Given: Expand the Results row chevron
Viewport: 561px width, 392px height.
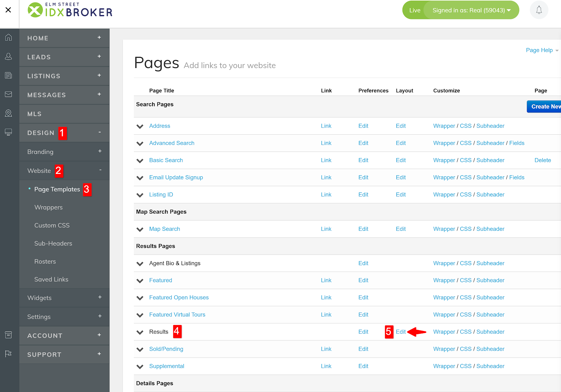Looking at the screenshot, I should click(x=140, y=332).
